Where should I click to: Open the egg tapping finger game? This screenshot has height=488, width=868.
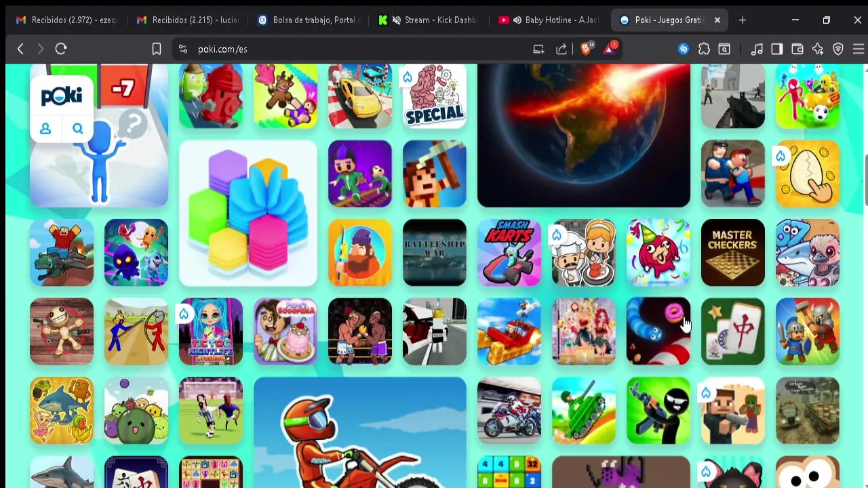click(x=808, y=174)
